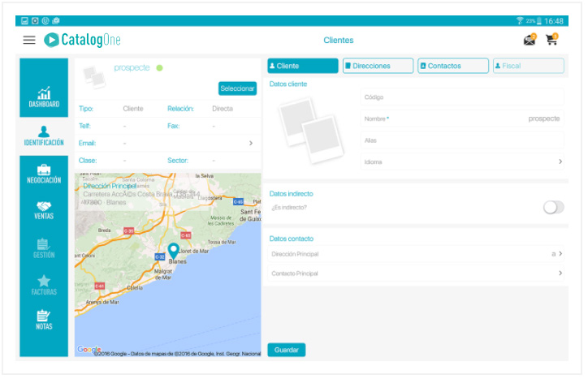Click the small prospecte card thumbnail
Image resolution: width=588 pixels, height=379 pixels.
[x=94, y=76]
